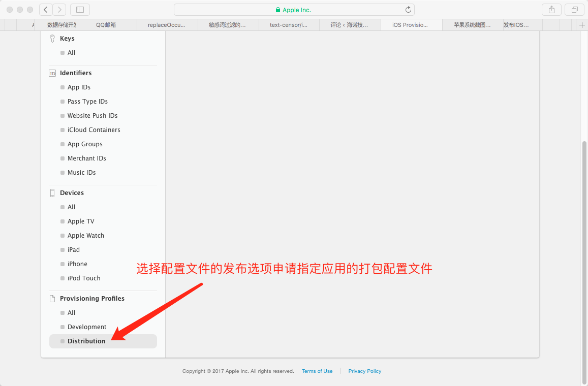Show Apple TV devices

[x=81, y=221]
